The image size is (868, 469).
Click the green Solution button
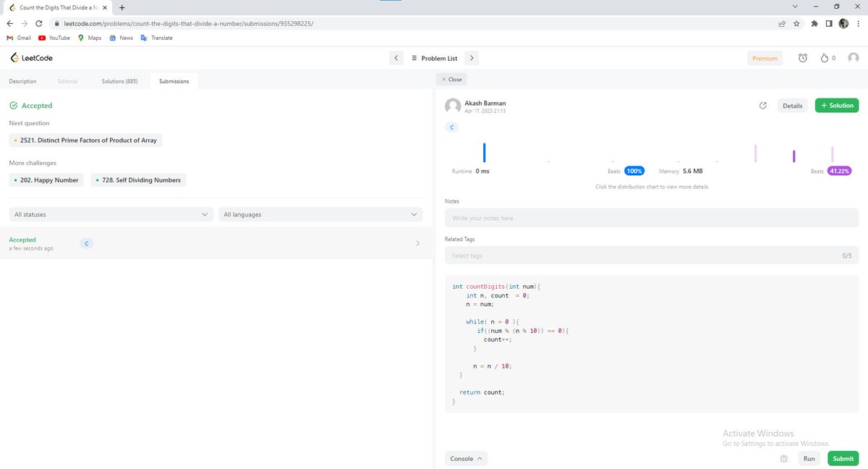coord(837,106)
